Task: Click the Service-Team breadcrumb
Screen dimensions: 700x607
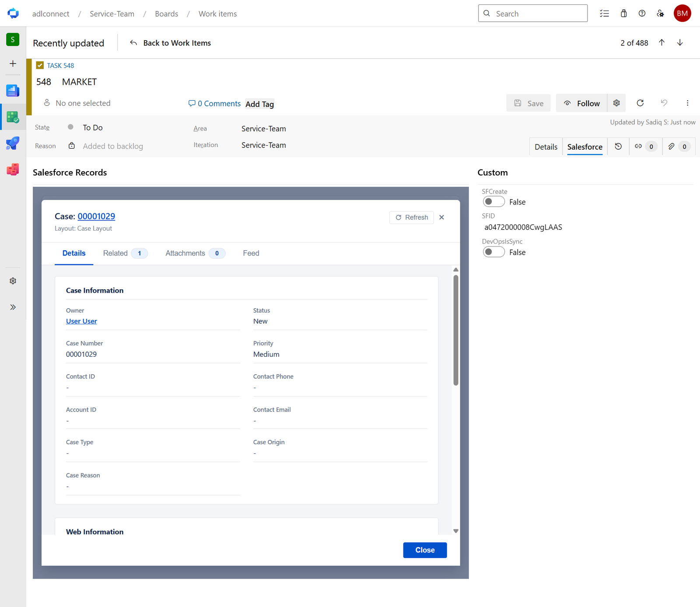Action: 112,14
